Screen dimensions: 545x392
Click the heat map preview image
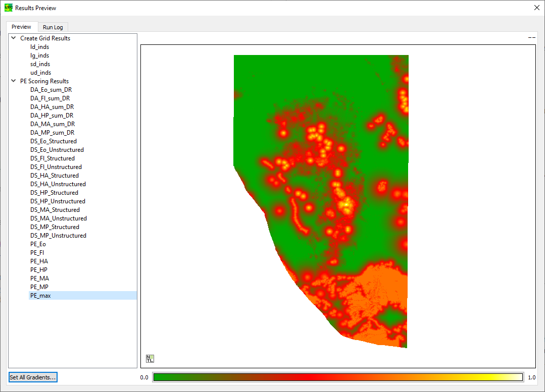click(x=321, y=201)
